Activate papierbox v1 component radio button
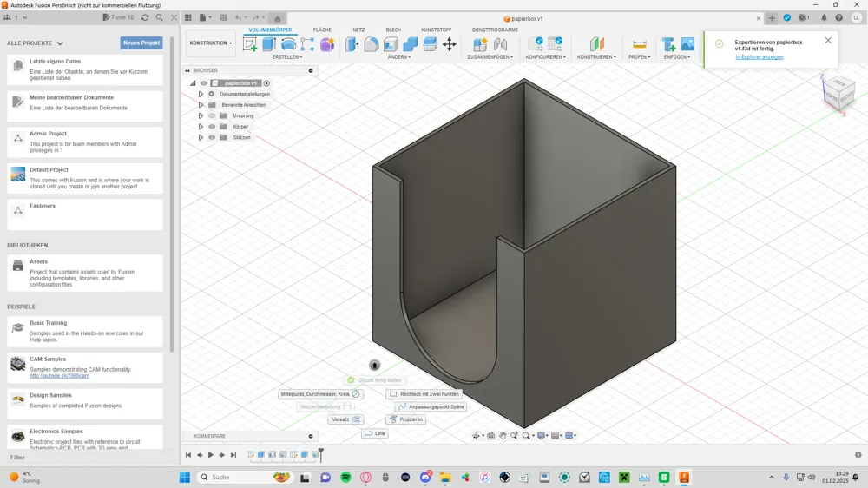 pos(266,83)
